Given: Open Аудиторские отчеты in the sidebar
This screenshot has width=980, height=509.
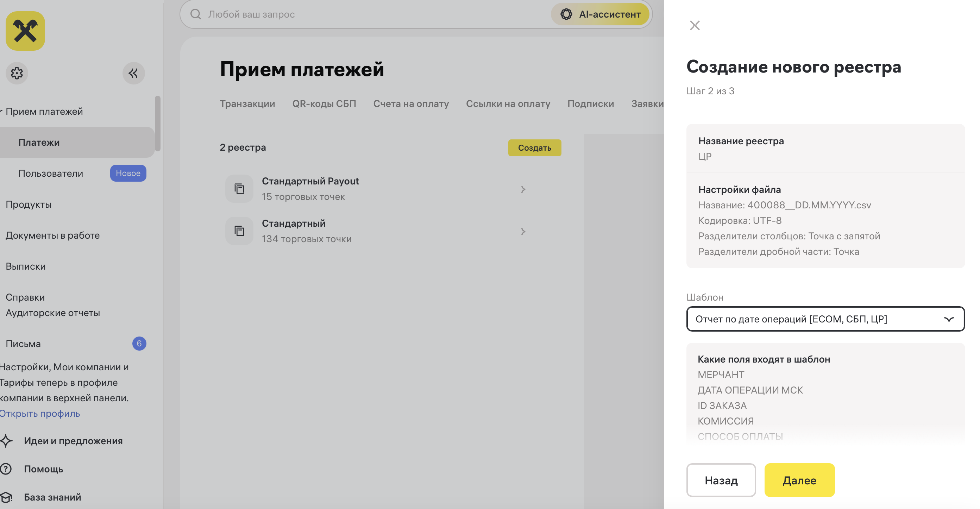Looking at the screenshot, I should click(53, 313).
